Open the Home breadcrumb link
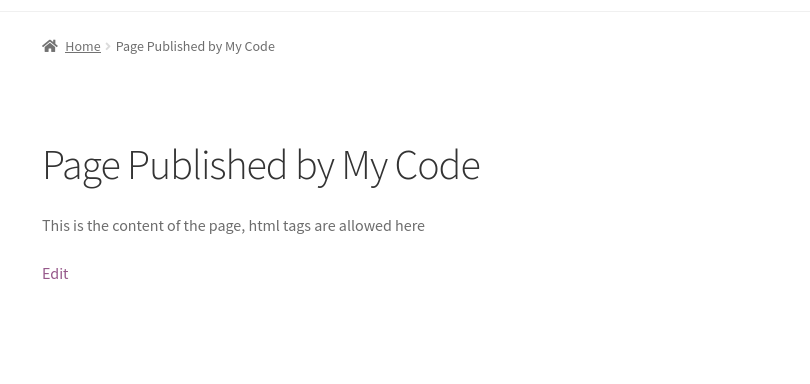 tap(83, 47)
